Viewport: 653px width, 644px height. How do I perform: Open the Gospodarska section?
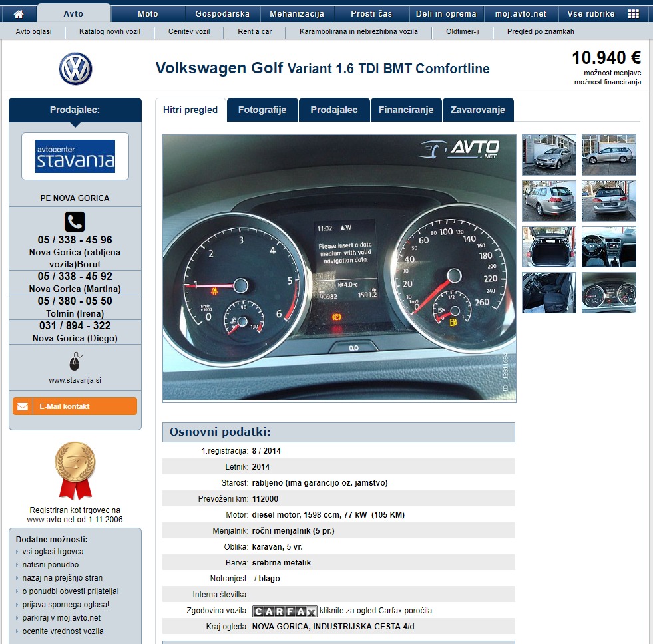click(x=222, y=14)
